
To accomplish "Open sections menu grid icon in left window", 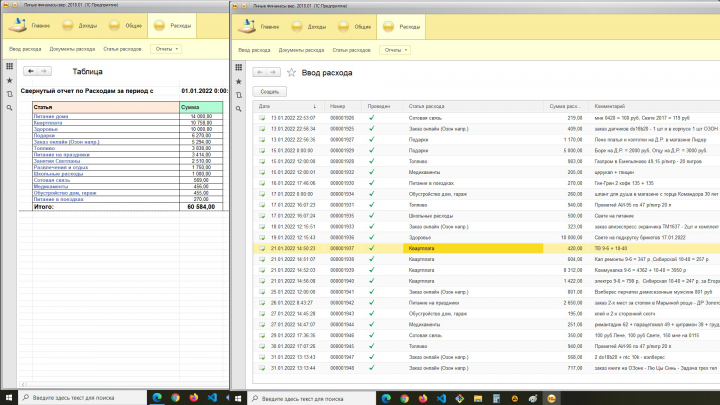I will (9, 66).
